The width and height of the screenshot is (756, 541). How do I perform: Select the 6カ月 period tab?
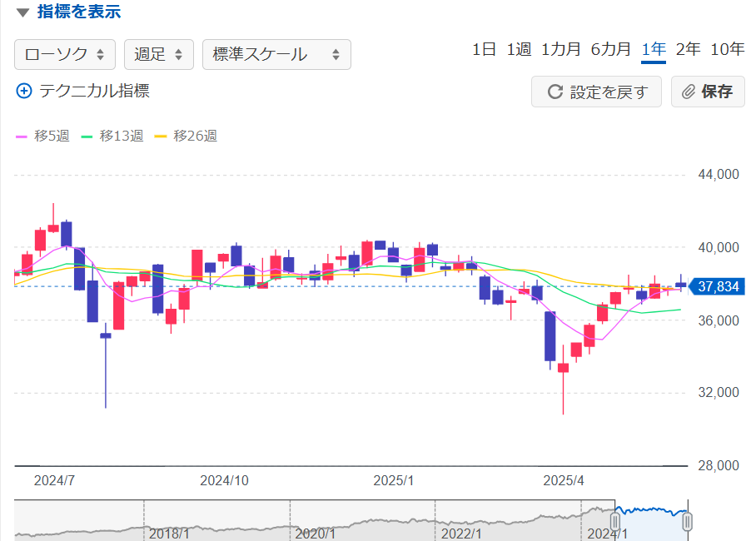click(611, 49)
